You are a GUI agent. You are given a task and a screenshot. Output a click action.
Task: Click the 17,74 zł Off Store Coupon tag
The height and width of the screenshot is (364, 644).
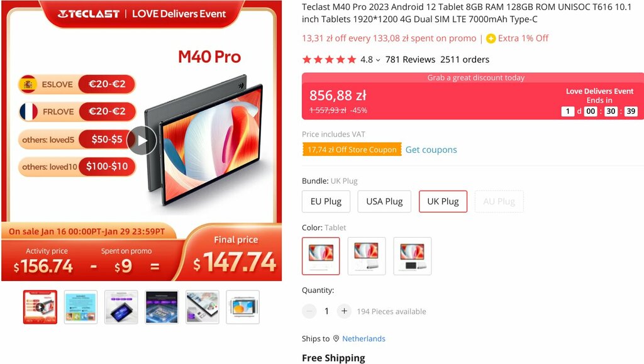click(x=352, y=150)
